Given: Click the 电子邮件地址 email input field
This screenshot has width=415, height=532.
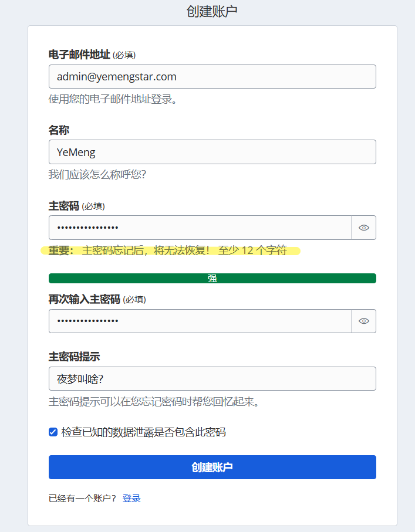Looking at the screenshot, I should coord(212,77).
